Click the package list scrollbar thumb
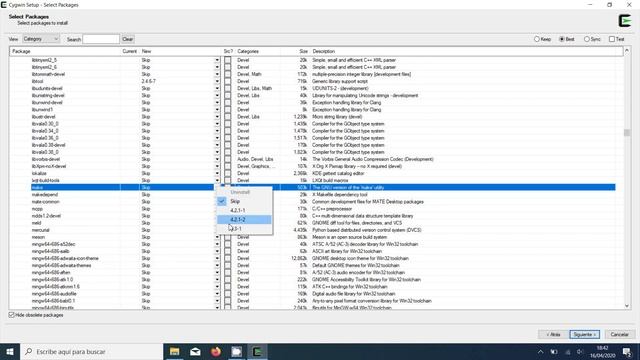This screenshot has width=640, height=360. coord(627,133)
